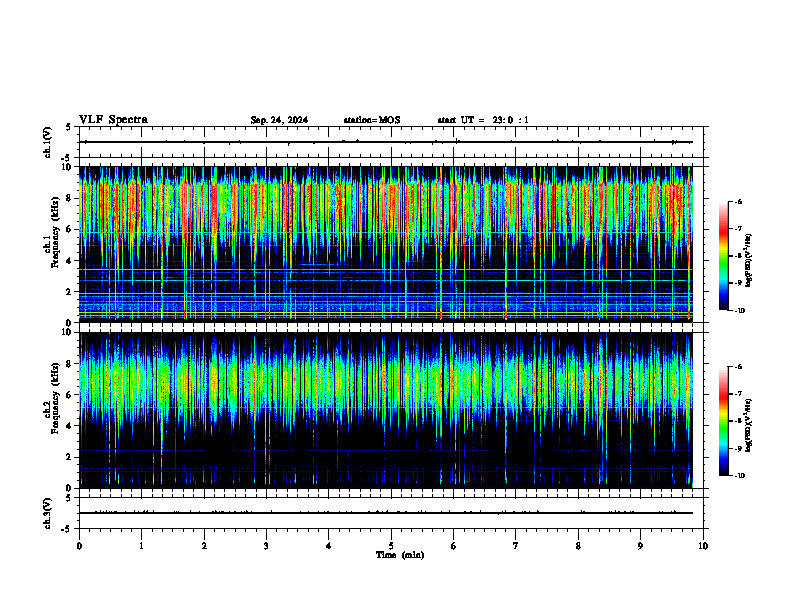Click the ch.3 waveform trace panel
792x612 pixels.
391,513
